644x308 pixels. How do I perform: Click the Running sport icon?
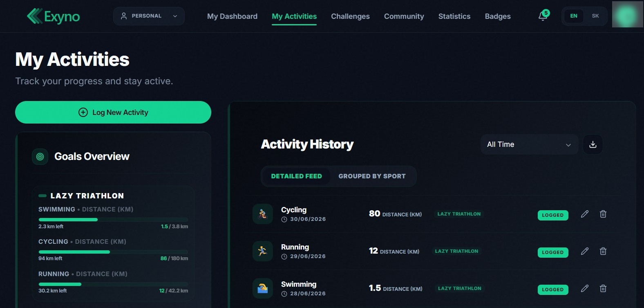pos(263,251)
